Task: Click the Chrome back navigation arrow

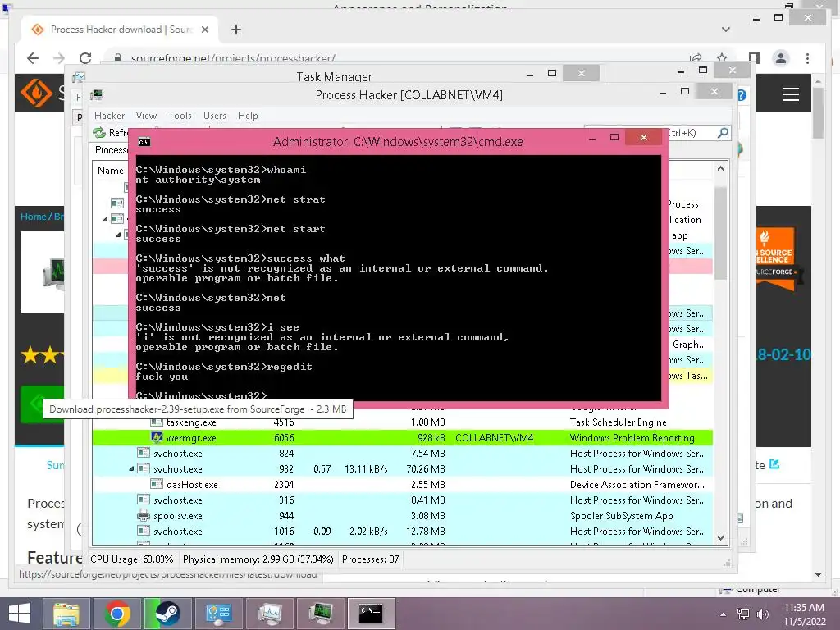Action: (x=33, y=58)
